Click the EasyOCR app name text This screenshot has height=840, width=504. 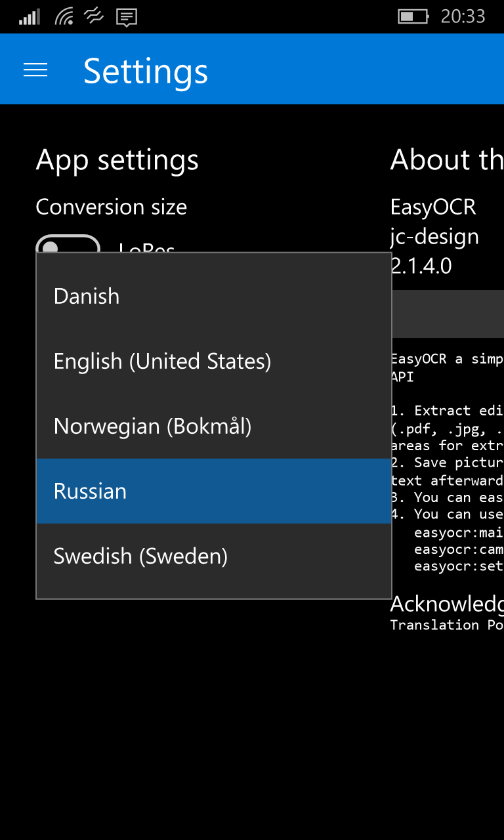433,207
